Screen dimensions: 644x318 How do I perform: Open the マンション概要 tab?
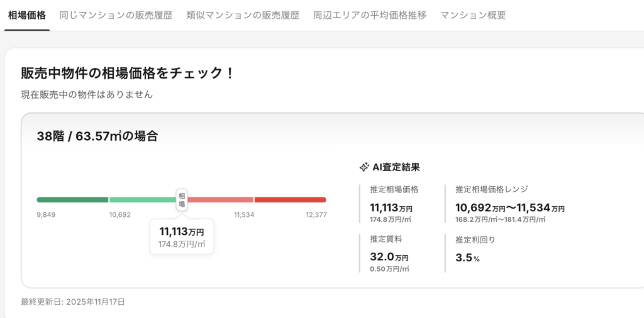[x=473, y=15]
